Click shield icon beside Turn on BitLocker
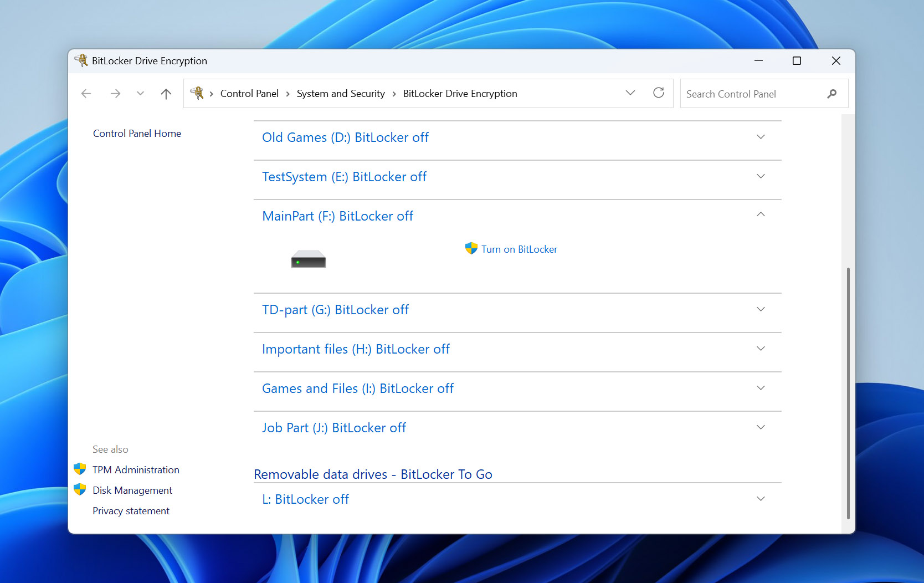 471,248
